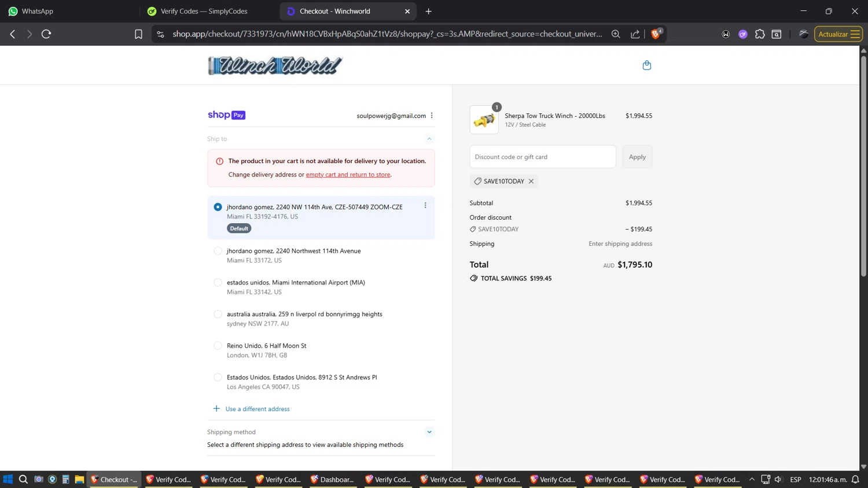Remove SAVE10TODAY discount code tag
The height and width of the screenshot is (488, 868).
[x=531, y=181]
